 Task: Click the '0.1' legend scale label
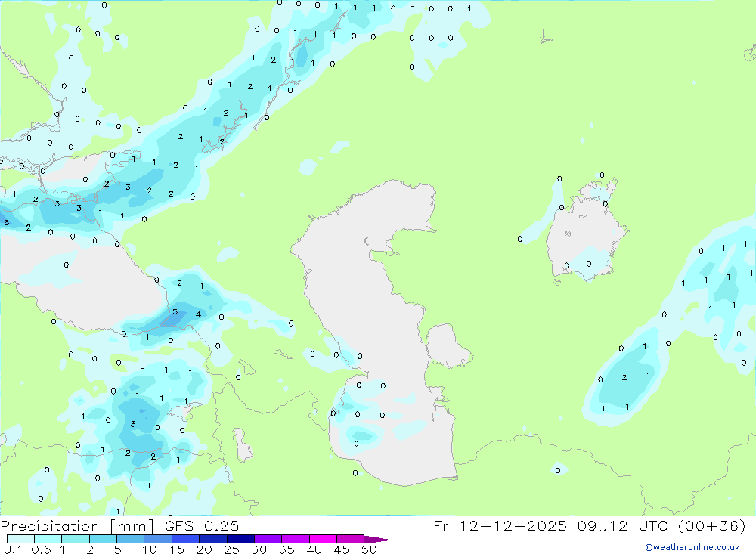pos(13,549)
